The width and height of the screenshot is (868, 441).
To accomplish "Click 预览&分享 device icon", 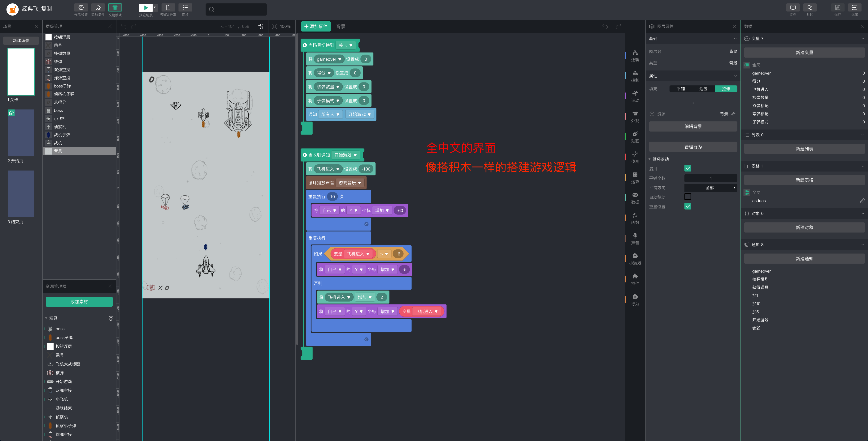I will click(x=168, y=8).
